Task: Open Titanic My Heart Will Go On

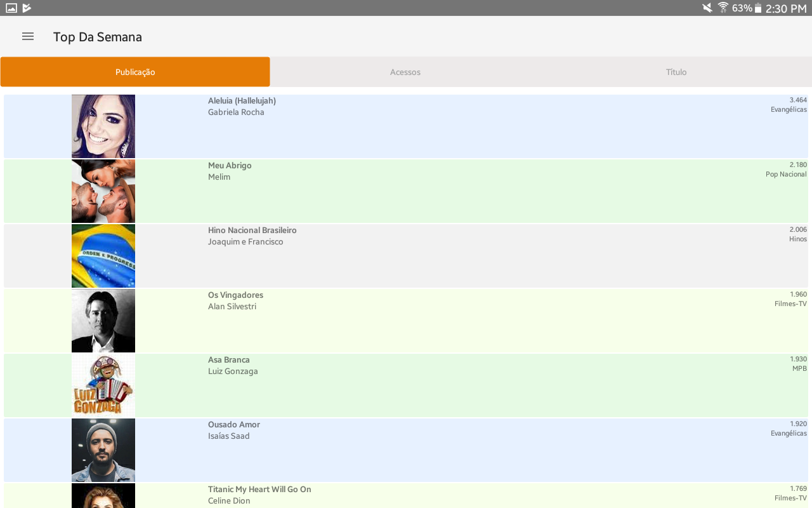Action: (x=259, y=490)
